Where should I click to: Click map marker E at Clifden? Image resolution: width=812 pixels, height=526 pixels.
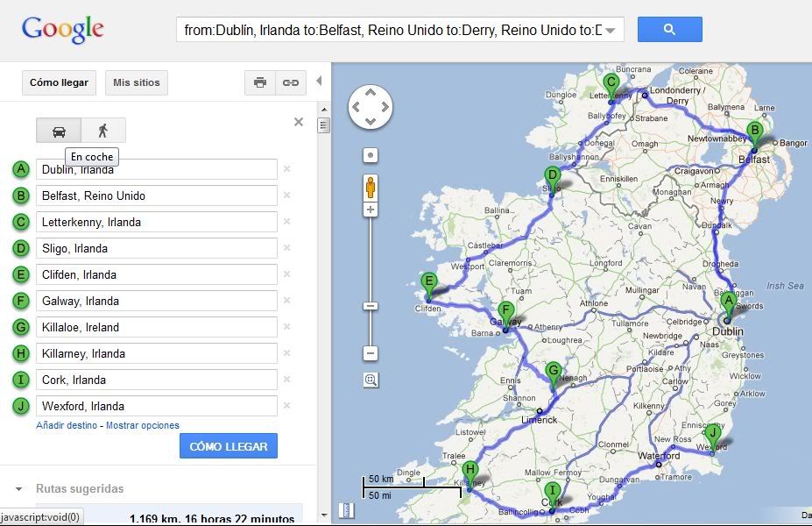[429, 286]
